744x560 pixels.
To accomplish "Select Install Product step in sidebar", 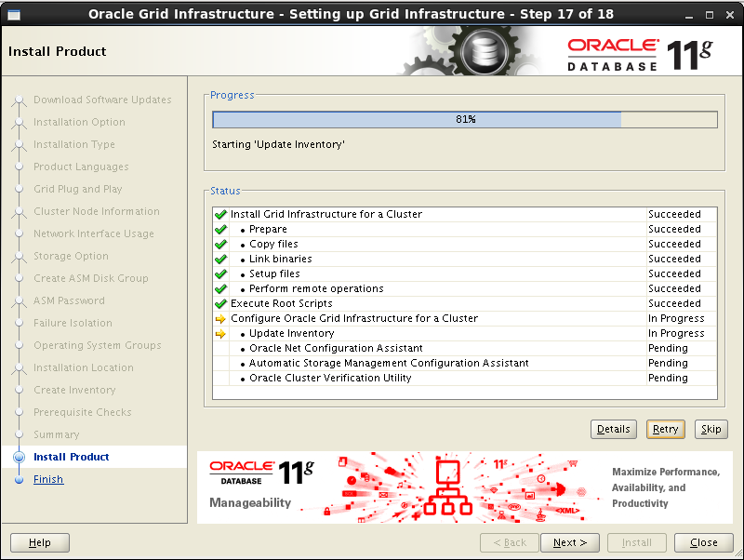I will pos(71,457).
